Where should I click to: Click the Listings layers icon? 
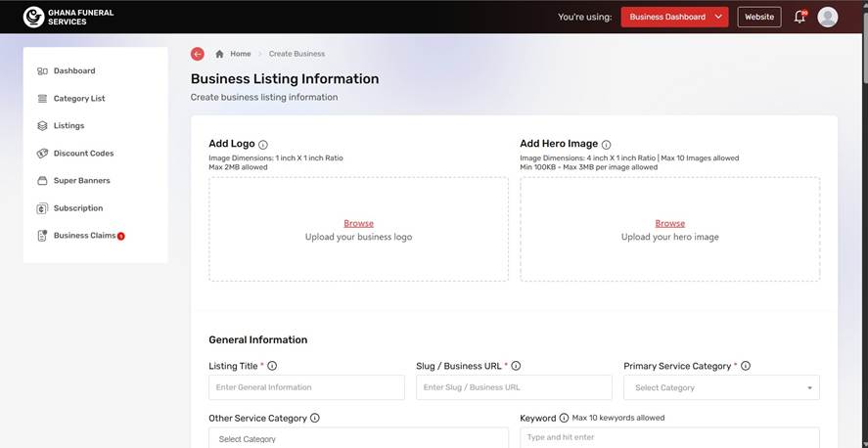point(42,125)
